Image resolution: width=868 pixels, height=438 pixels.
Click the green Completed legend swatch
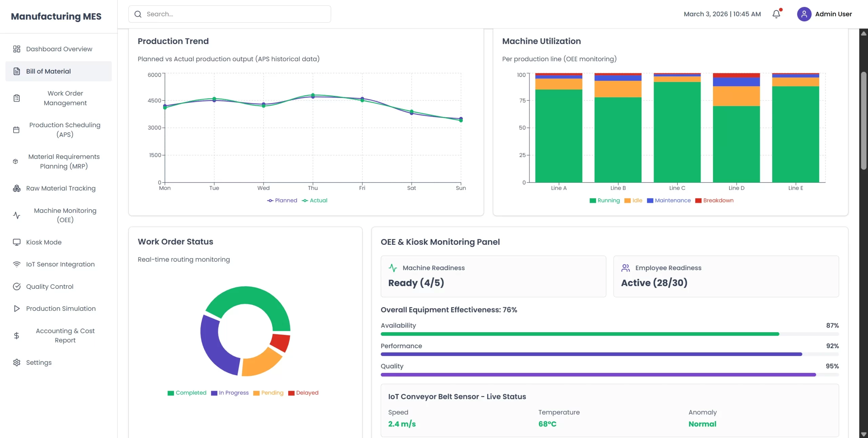point(171,393)
